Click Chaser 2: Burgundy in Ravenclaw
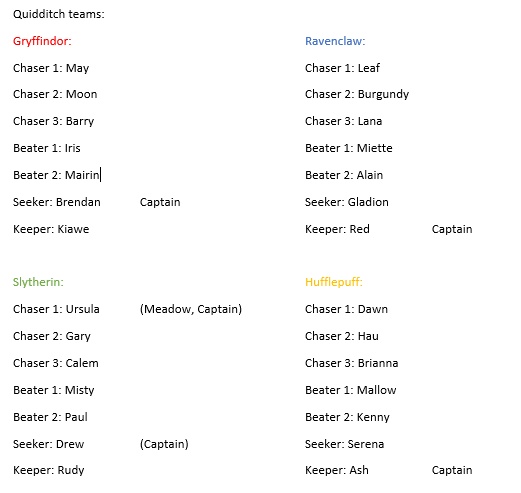Screen dimensions: 521x493 pyautogui.click(x=357, y=95)
